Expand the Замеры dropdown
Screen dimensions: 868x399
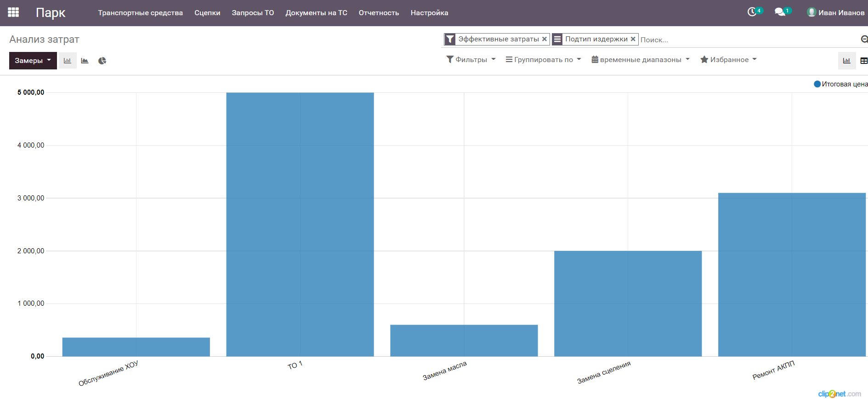click(33, 61)
